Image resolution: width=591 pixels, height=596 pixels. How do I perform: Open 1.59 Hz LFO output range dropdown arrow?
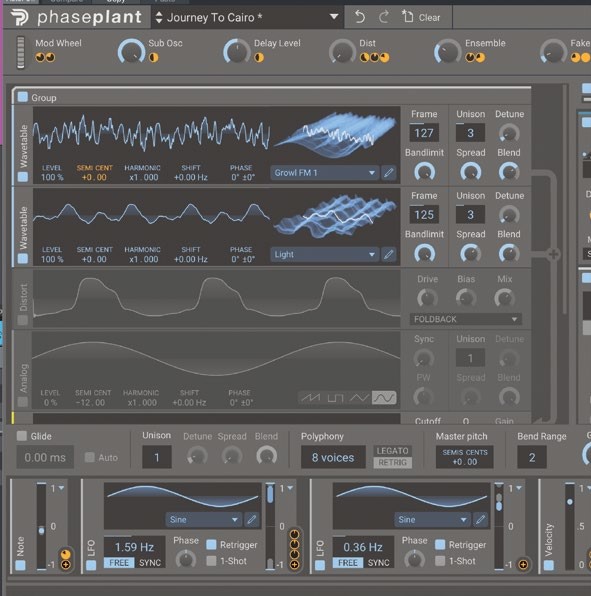point(290,488)
